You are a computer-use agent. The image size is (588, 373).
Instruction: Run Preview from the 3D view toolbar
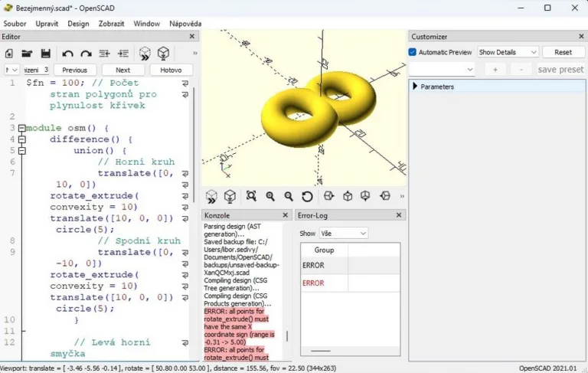click(x=211, y=196)
